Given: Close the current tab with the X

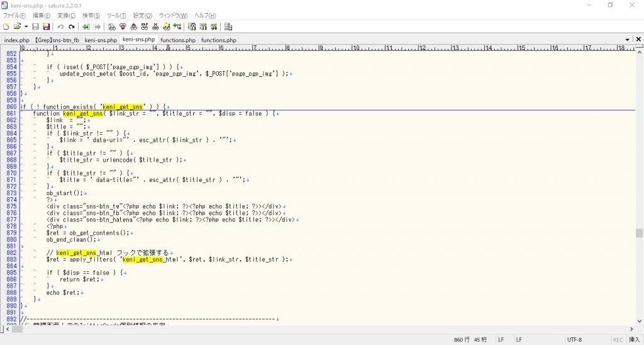Looking at the screenshot, I should click(639, 40).
